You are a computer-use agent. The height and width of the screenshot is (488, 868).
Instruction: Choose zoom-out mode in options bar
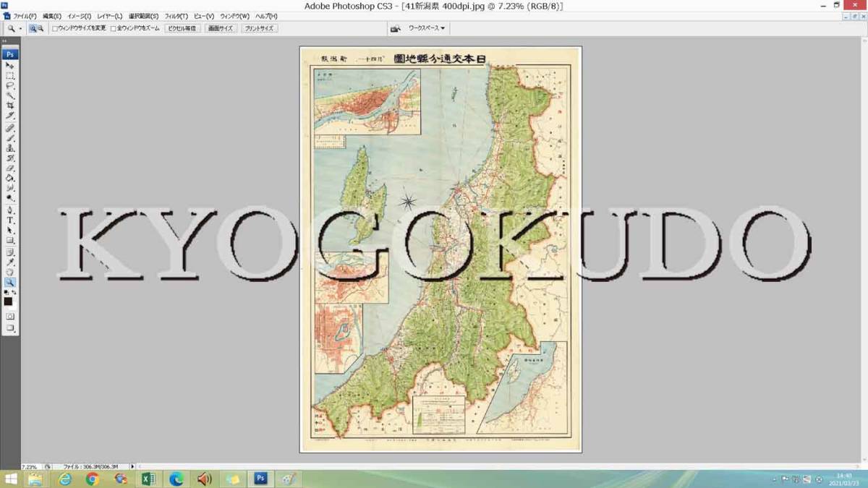pyautogui.click(x=41, y=29)
